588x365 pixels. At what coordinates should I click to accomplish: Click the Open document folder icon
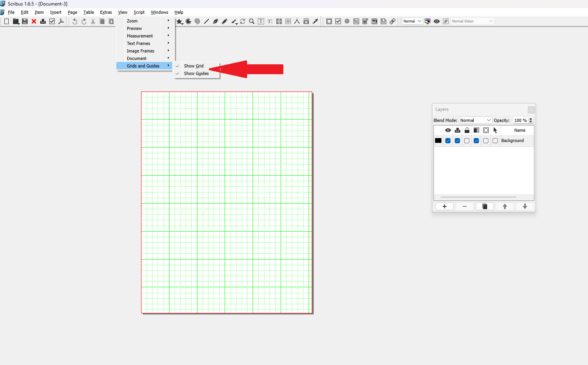(16, 21)
